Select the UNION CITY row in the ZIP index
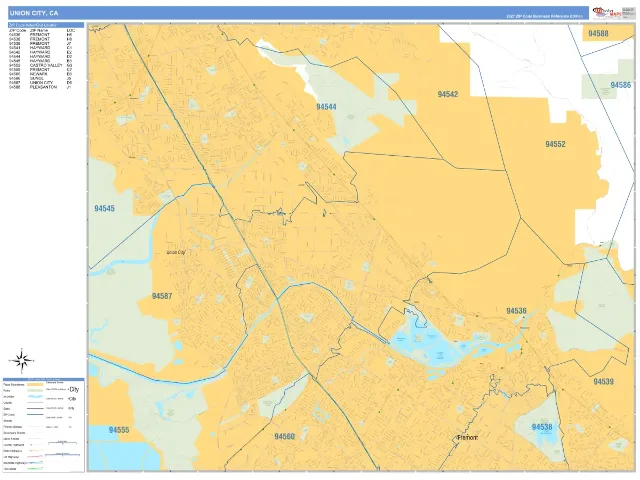640x480 pixels. [x=40, y=83]
